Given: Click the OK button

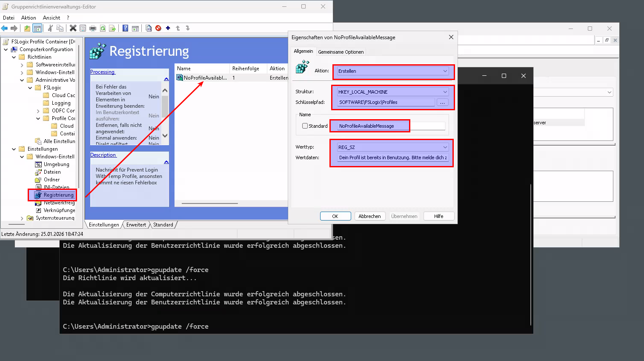Looking at the screenshot, I should click(x=335, y=216).
